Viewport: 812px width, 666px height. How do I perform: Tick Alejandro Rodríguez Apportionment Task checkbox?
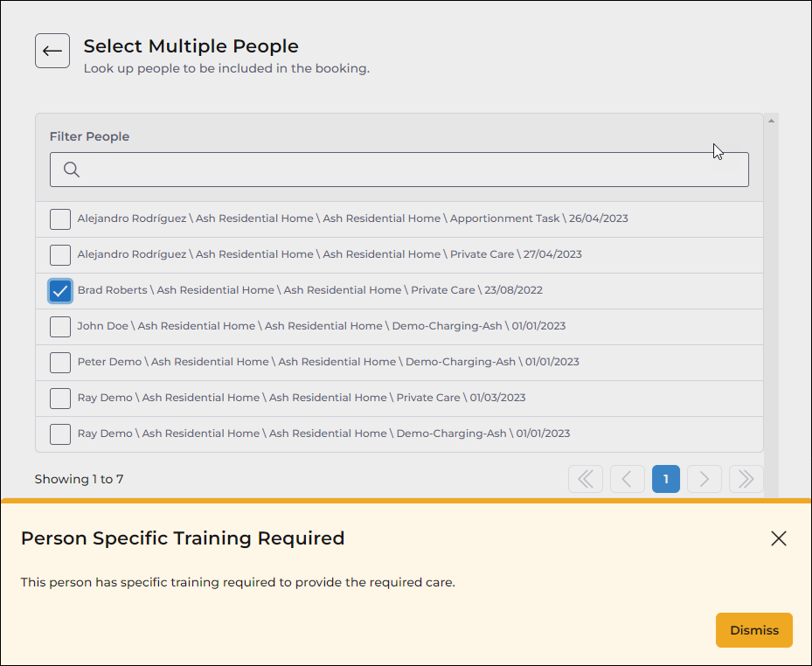pos(60,219)
